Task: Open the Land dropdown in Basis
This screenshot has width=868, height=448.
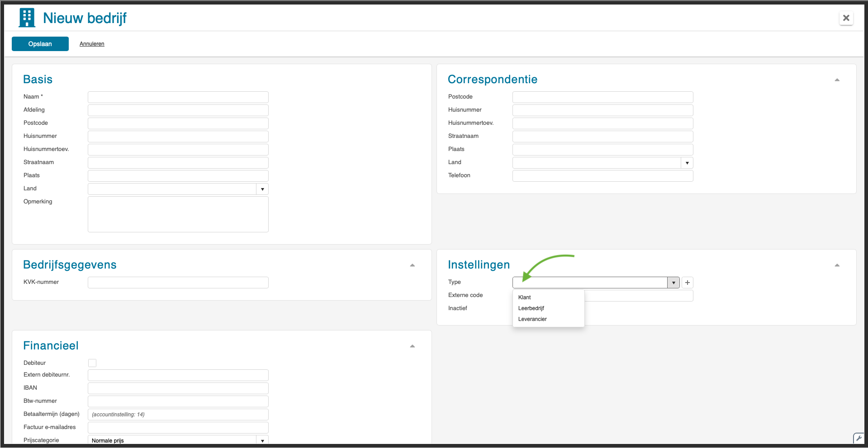Action: click(262, 189)
